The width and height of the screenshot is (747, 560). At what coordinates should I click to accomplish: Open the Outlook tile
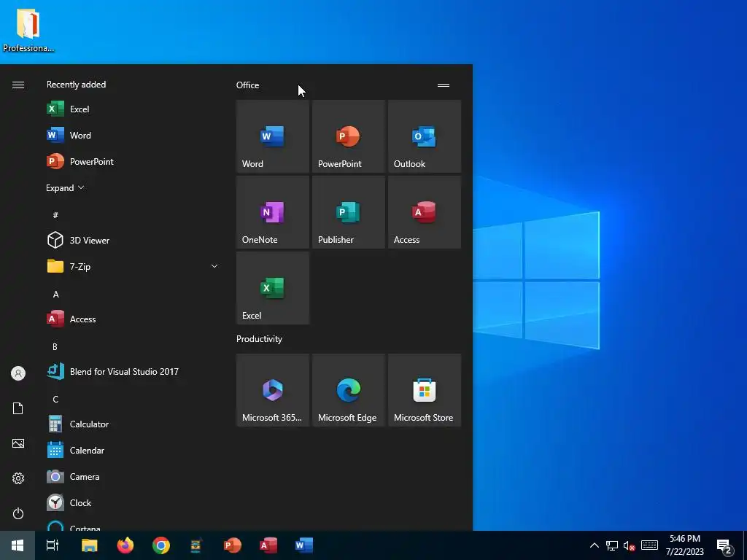point(425,136)
